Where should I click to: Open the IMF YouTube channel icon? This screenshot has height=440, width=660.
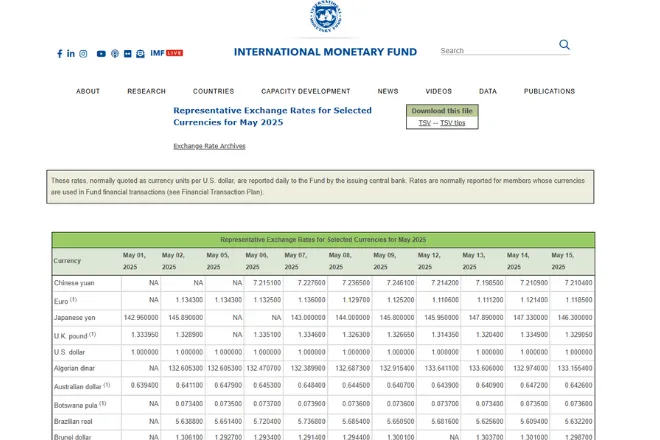101,54
